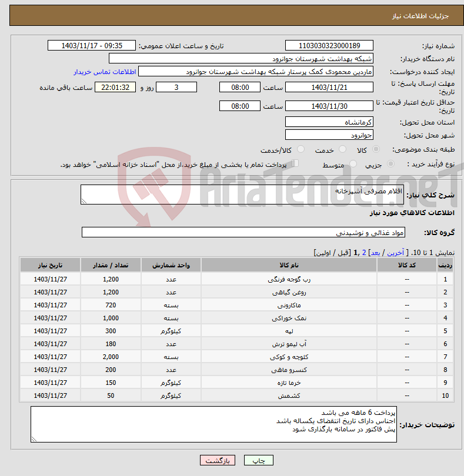Click the general description box اقلام مصرفی آشپزخانه

[242, 195]
